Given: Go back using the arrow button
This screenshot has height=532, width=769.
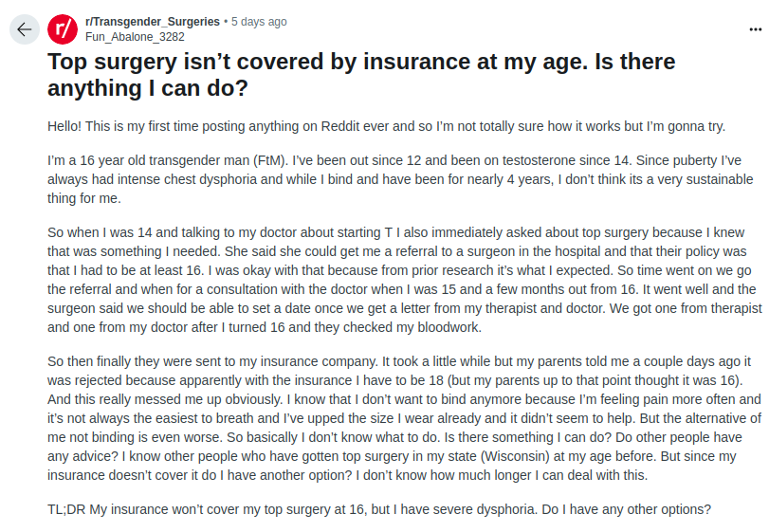Looking at the screenshot, I should tap(24, 29).
